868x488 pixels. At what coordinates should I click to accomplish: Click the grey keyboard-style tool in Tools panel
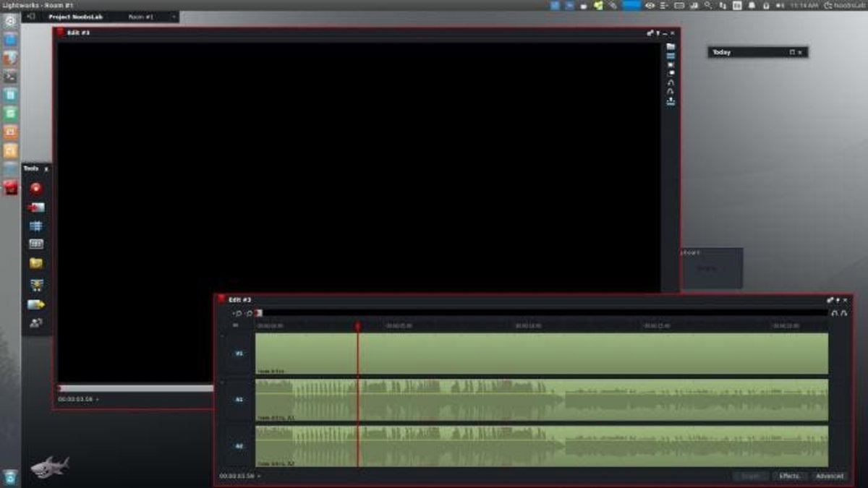pyautogui.click(x=36, y=244)
